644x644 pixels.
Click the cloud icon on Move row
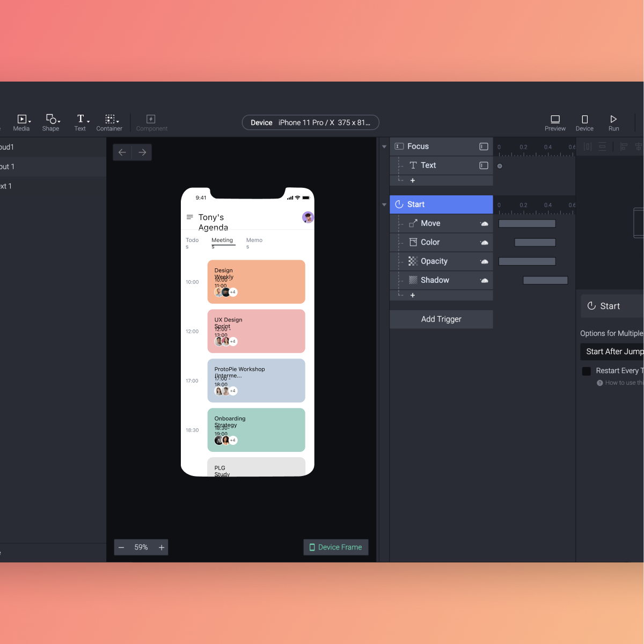pyautogui.click(x=484, y=223)
